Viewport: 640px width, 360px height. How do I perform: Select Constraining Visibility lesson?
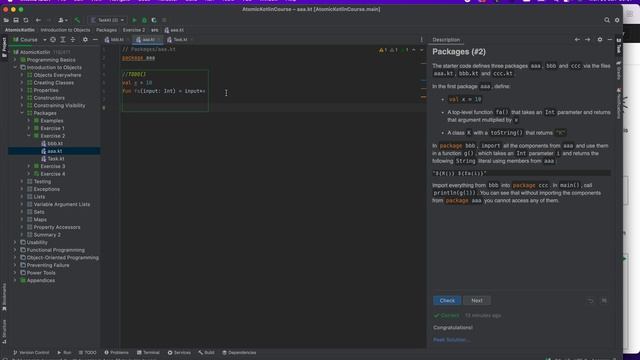click(59, 106)
